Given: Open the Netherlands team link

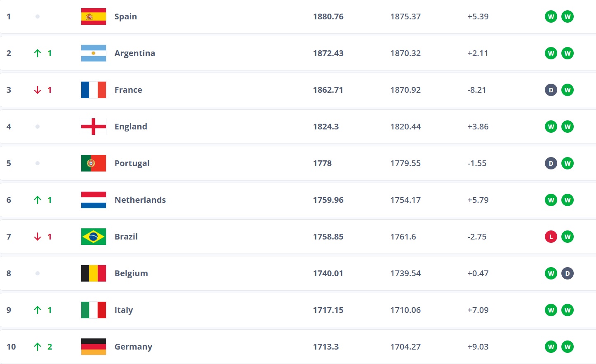Looking at the screenshot, I should [140, 200].
